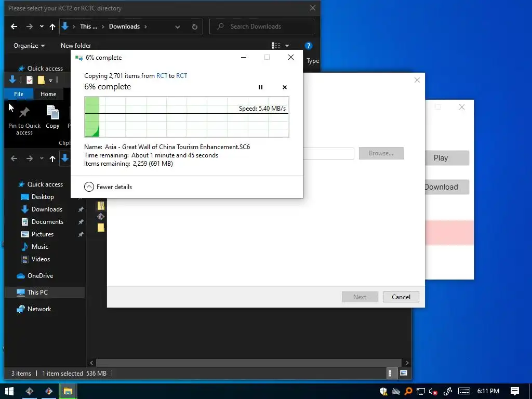Viewport: 532px width, 399px height.
Task: Open the Windows Start menu
Action: [9, 391]
